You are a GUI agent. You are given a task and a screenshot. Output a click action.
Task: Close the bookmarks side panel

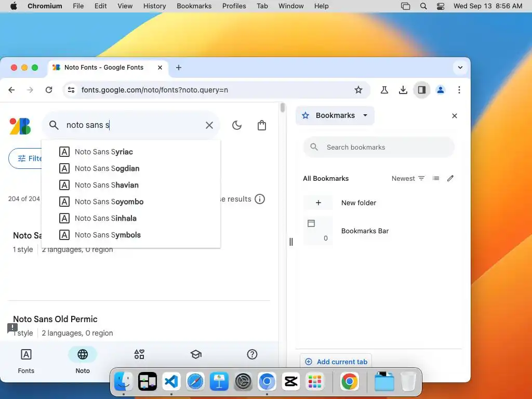click(455, 116)
